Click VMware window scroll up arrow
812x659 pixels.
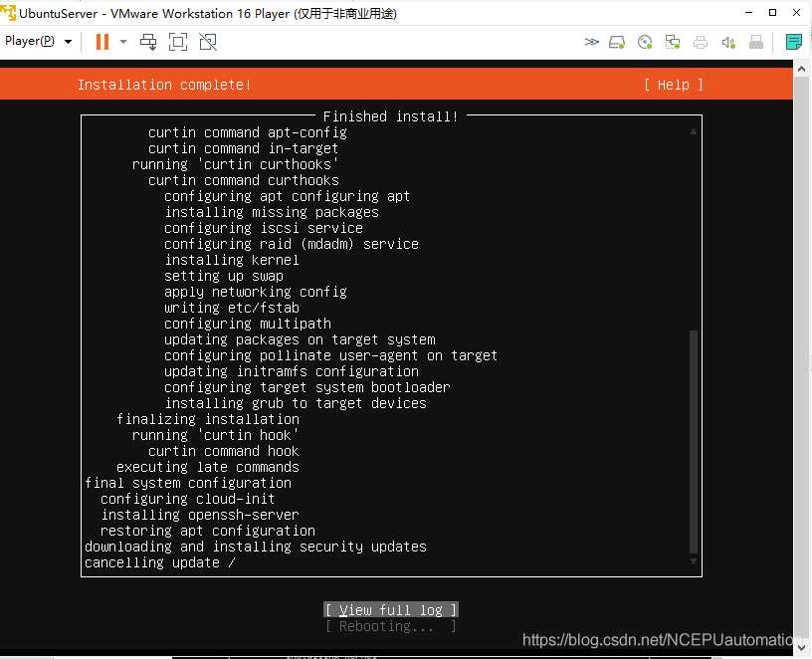(x=802, y=69)
